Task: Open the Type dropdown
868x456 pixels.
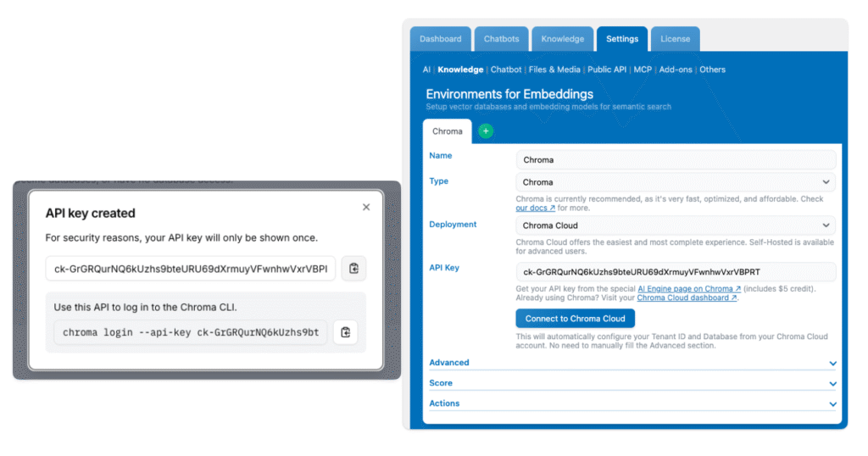Action: 676,182
